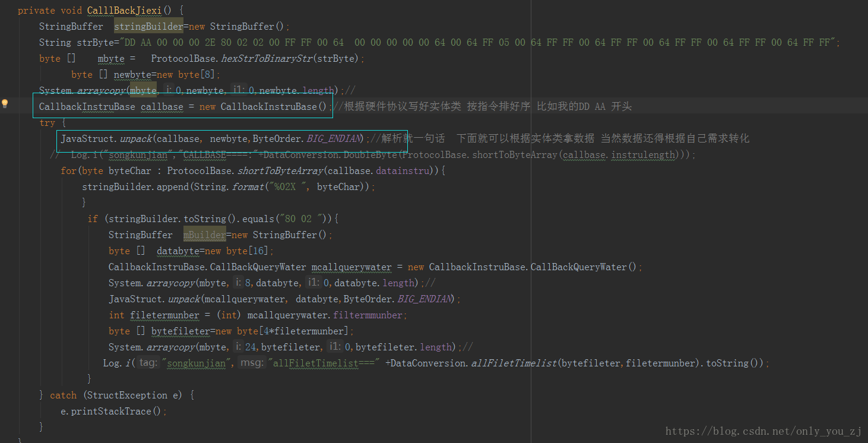Click the "songkunjian" tag string in active Log.i
Viewport: 868px width, 443px height.
tap(197, 363)
